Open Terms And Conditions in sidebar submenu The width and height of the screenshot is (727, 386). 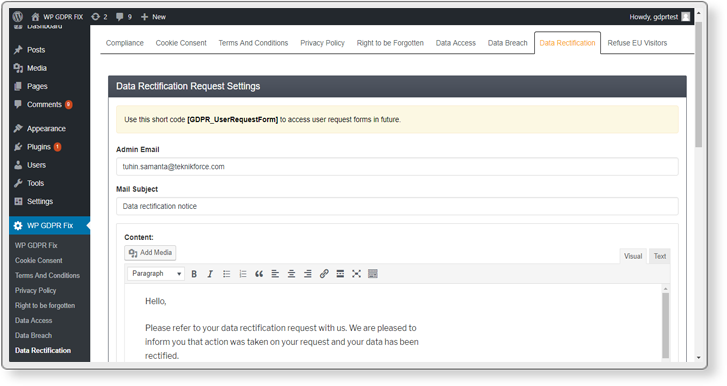click(x=47, y=275)
